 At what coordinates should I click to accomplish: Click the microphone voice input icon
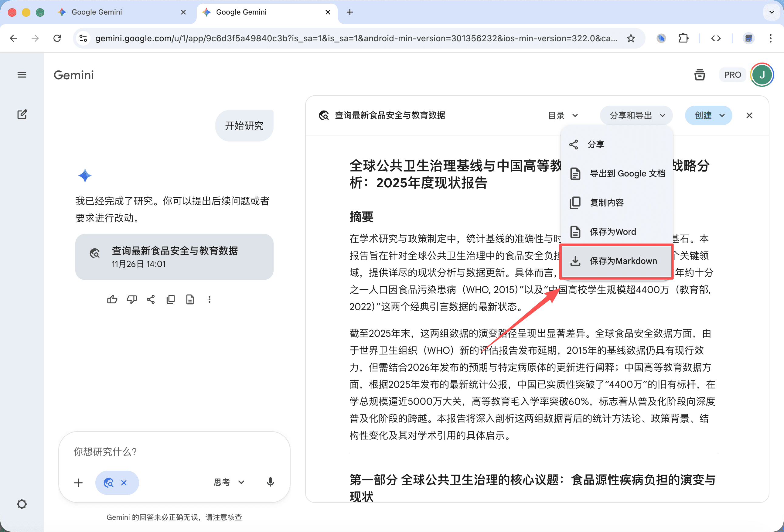[270, 482]
